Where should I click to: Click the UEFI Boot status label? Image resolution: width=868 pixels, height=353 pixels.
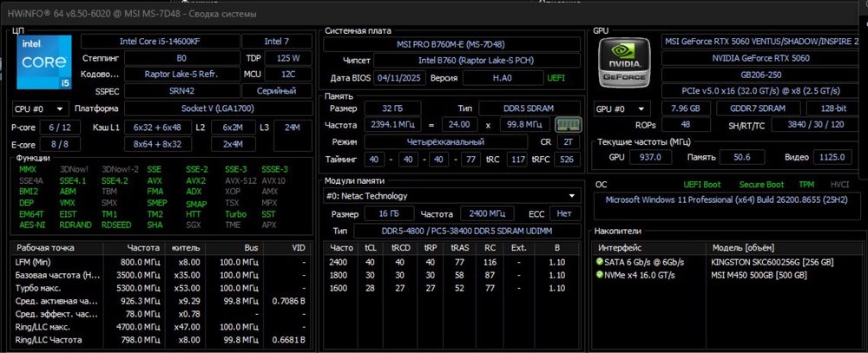tap(702, 184)
